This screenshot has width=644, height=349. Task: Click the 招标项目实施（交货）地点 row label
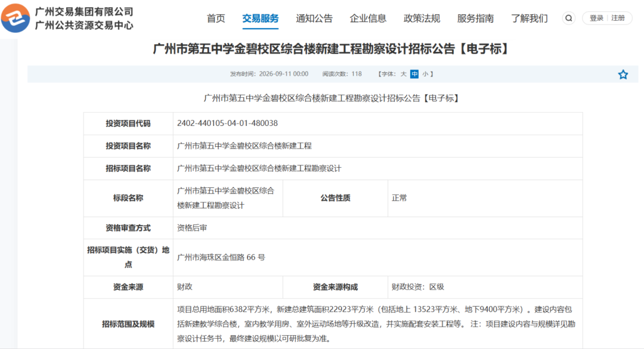(128, 257)
